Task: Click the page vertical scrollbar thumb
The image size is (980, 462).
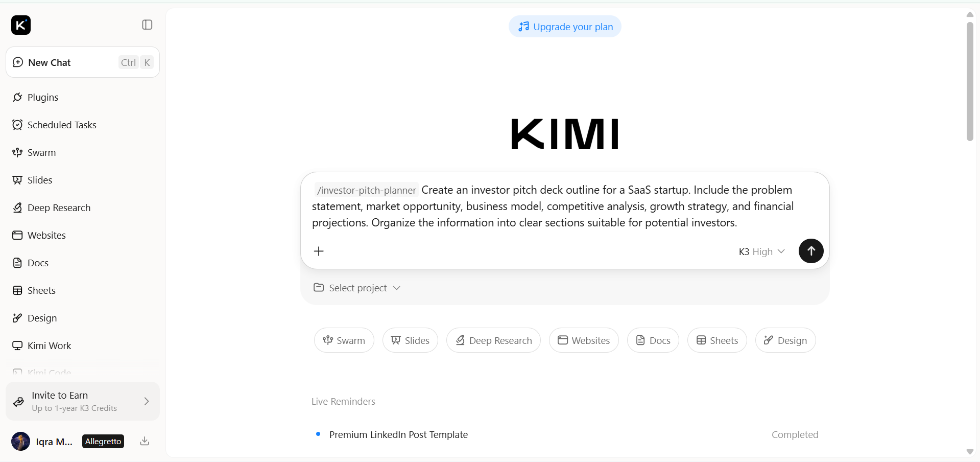Action: point(970,81)
